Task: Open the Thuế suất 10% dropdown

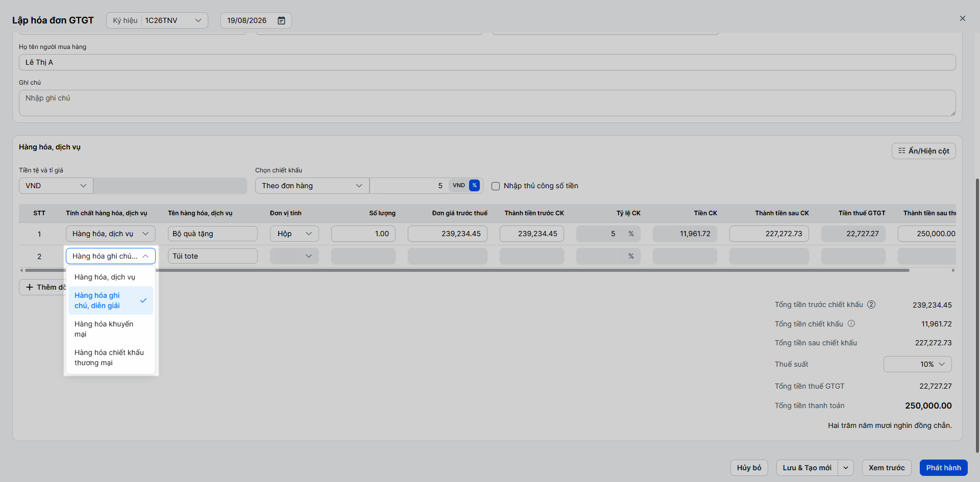Action: point(918,364)
